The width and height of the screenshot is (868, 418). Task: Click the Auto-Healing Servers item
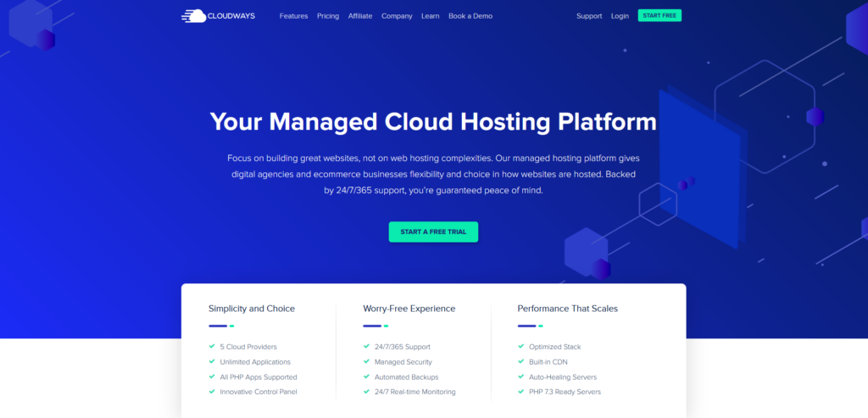pos(563,377)
